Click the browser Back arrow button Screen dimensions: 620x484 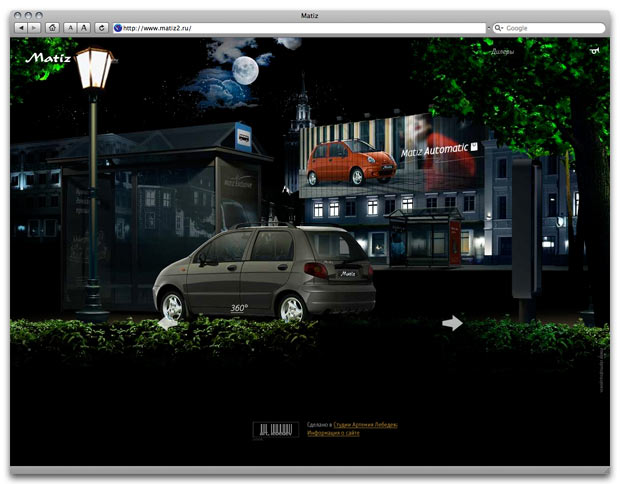(21, 28)
